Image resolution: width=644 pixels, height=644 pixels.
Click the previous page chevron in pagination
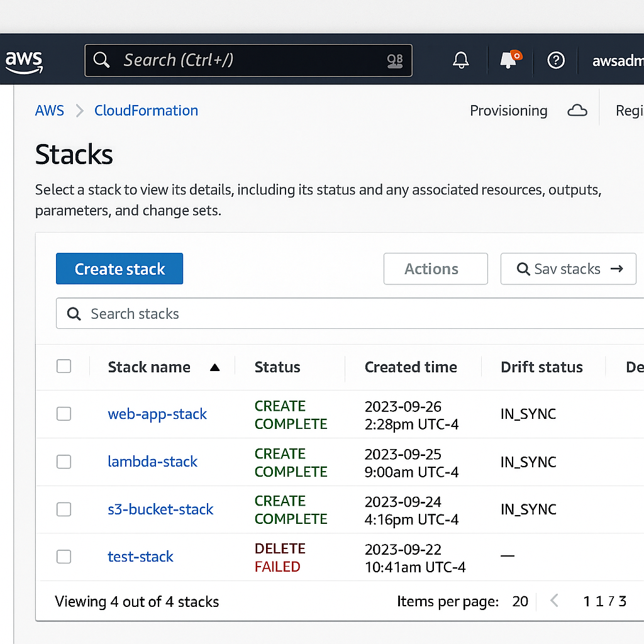[554, 601]
